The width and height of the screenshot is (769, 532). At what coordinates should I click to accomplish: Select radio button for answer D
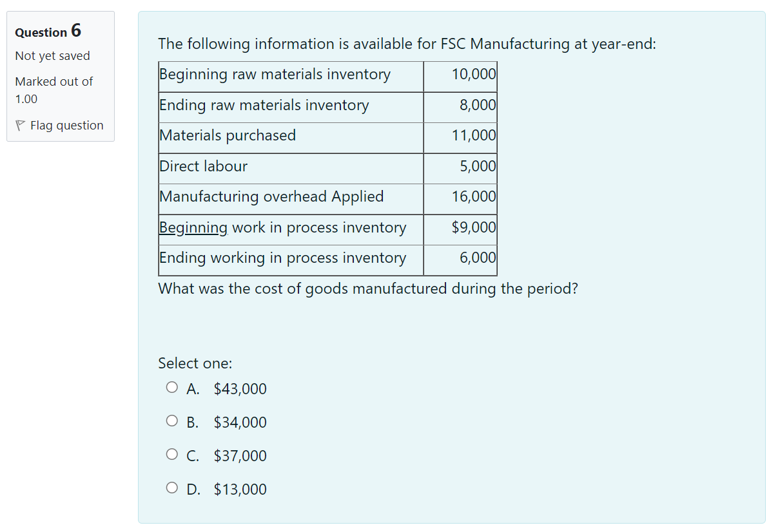[x=172, y=487]
